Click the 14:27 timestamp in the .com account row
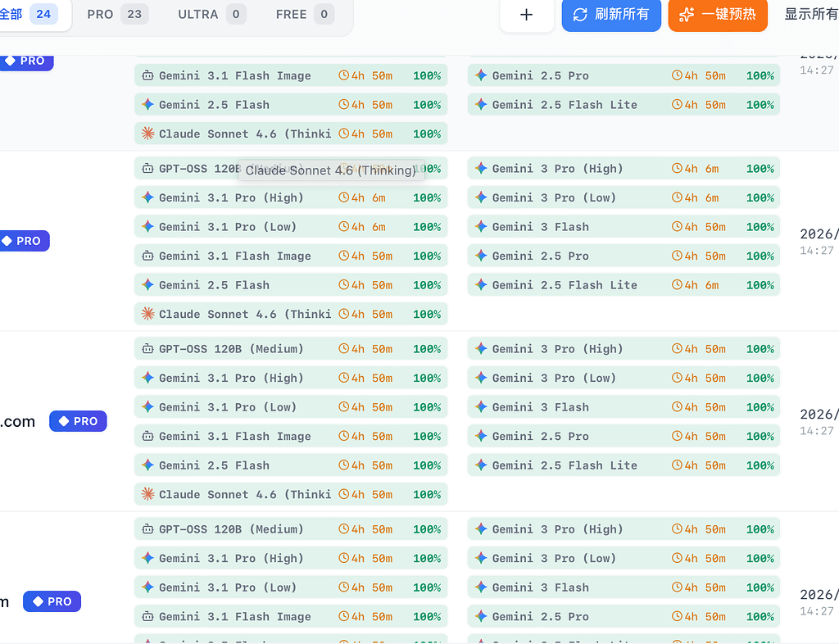The height and width of the screenshot is (644, 839). click(817, 431)
